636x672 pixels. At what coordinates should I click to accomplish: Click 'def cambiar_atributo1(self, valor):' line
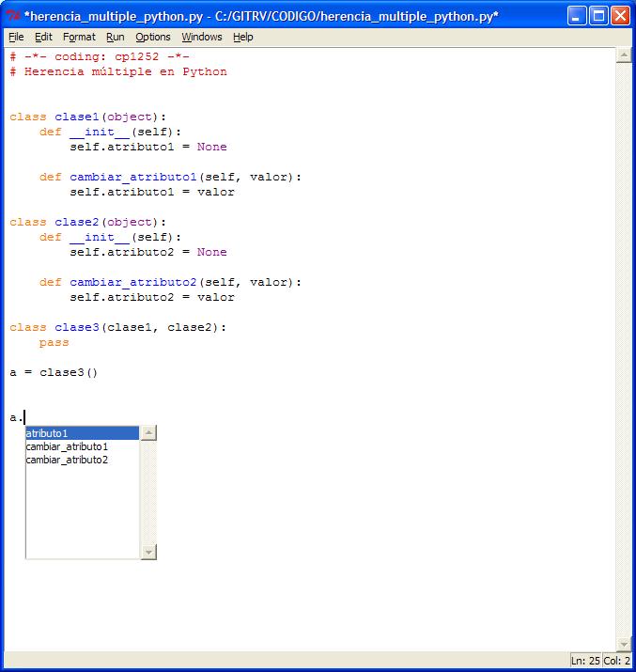[x=170, y=177]
